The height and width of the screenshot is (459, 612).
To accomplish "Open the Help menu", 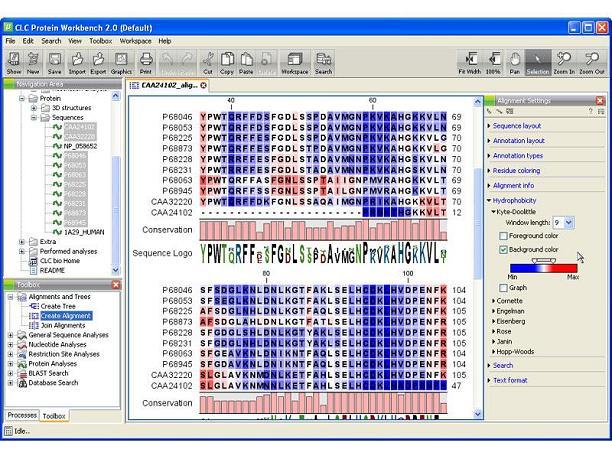I will (x=164, y=41).
